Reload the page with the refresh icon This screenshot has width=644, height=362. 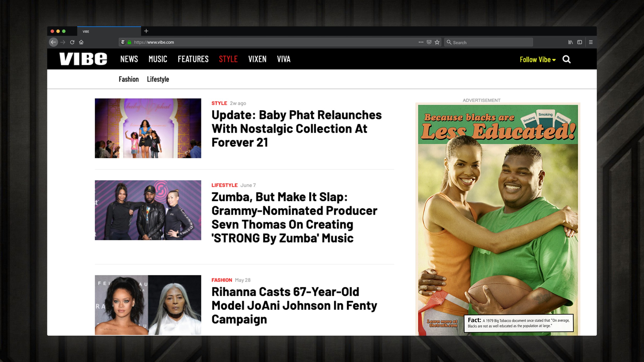point(72,42)
